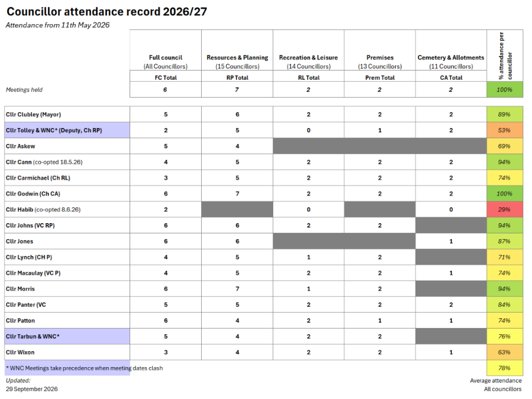This screenshot has height=399, width=532.
Task: Click the red 29% cell for Cllr Habib
Action: (505, 209)
